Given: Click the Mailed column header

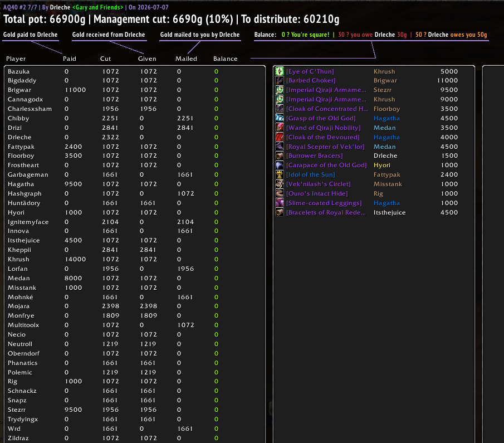Looking at the screenshot, I should coord(186,59).
